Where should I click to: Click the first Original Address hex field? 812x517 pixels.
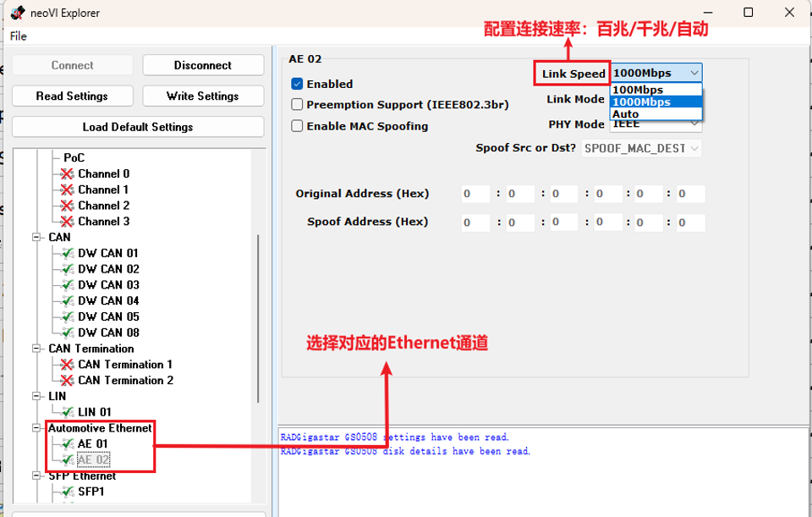475,194
